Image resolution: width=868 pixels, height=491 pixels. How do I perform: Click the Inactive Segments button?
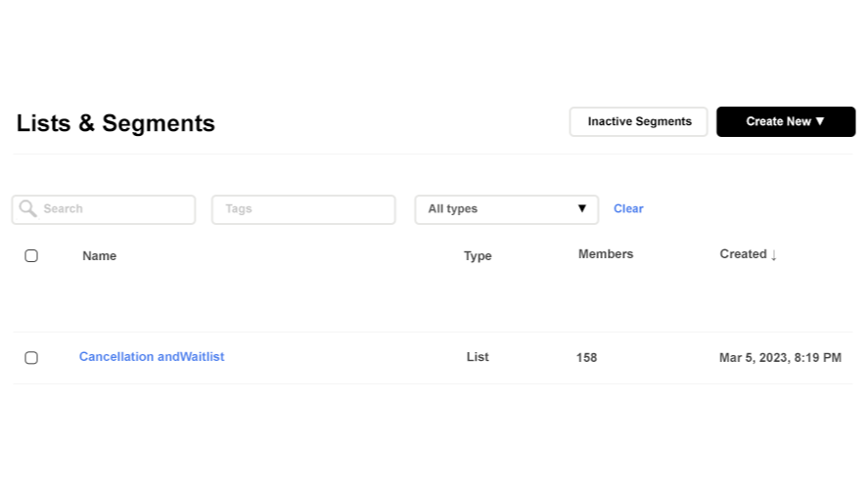click(x=639, y=121)
